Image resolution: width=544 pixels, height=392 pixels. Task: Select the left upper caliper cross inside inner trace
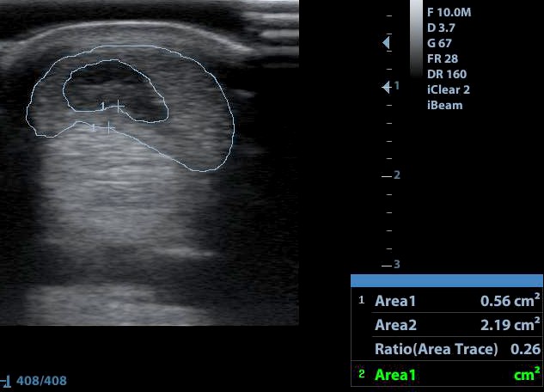103,106
